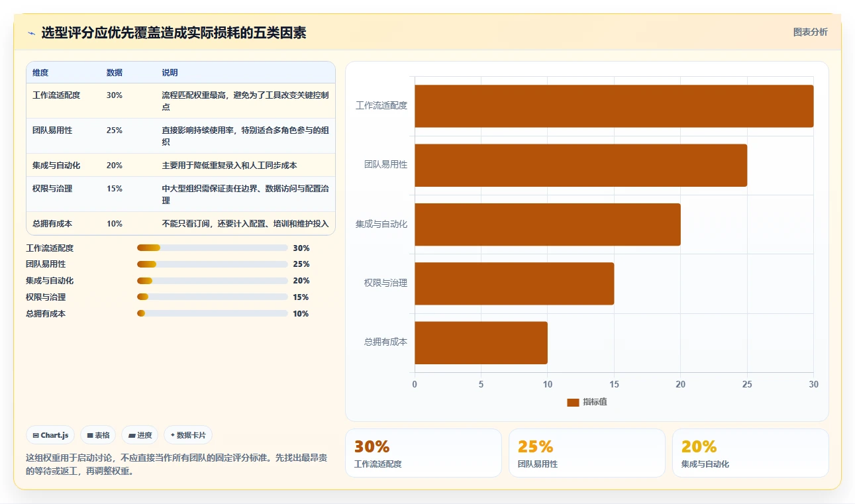The width and height of the screenshot is (855, 504).
Task: Click the 总拥有成本 chart bar
Action: click(x=481, y=343)
